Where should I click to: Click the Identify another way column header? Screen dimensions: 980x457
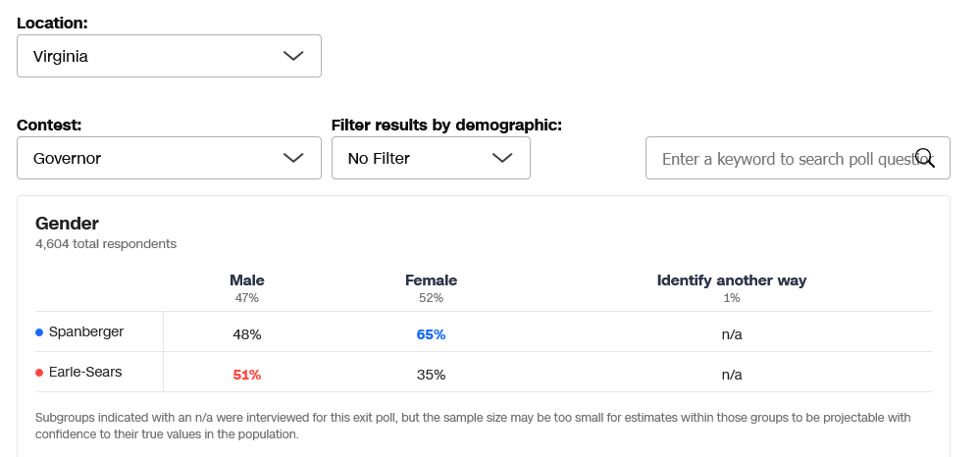click(732, 280)
